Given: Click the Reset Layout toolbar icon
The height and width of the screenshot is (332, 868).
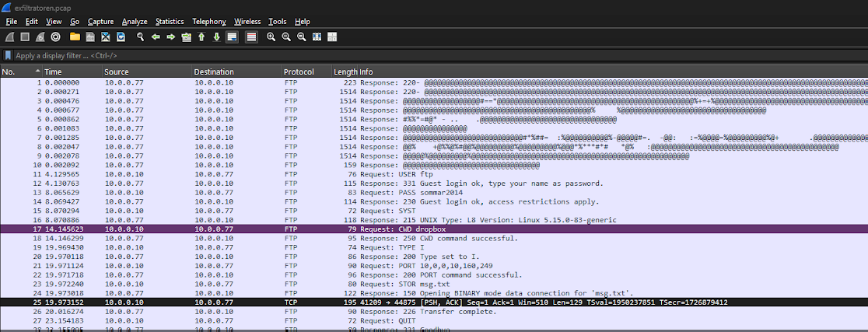Looking at the screenshot, I should pyautogui.click(x=332, y=37).
